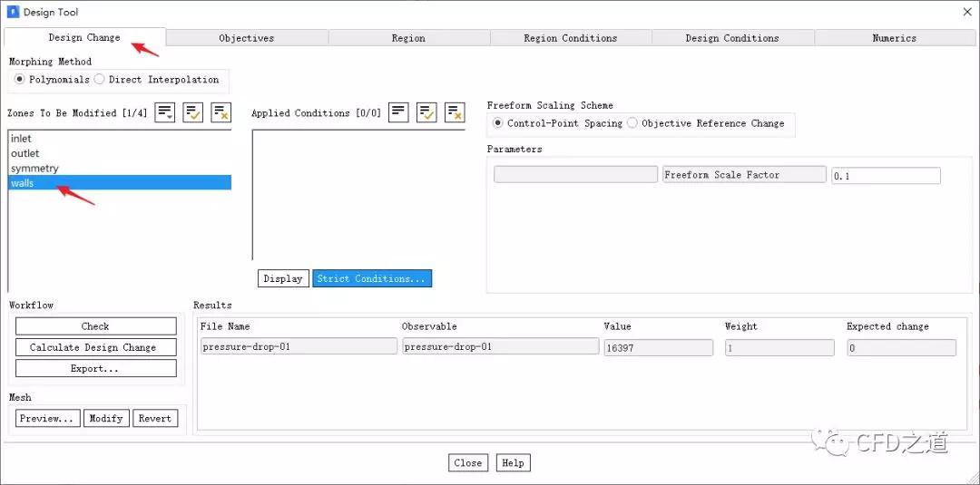
Task: Click the Design Tool window title icon
Action: point(13,12)
